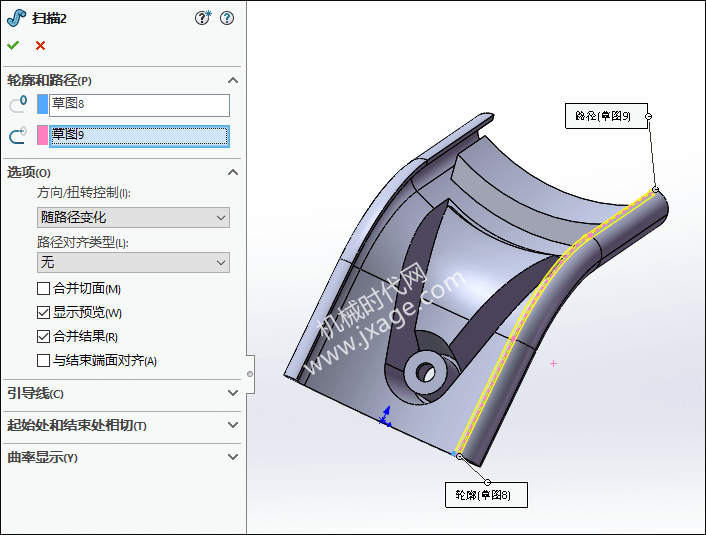Click the blue coordinate origin triad
The height and width of the screenshot is (535, 706).
click(x=385, y=417)
